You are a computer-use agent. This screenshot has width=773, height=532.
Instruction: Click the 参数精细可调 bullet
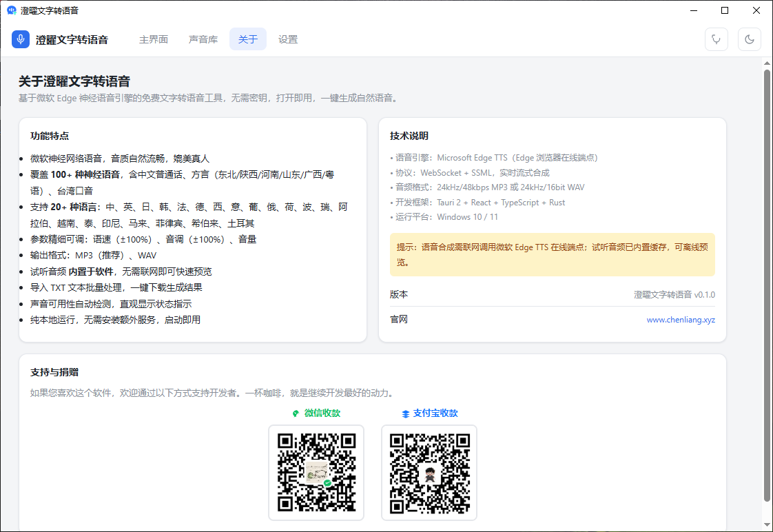143,239
